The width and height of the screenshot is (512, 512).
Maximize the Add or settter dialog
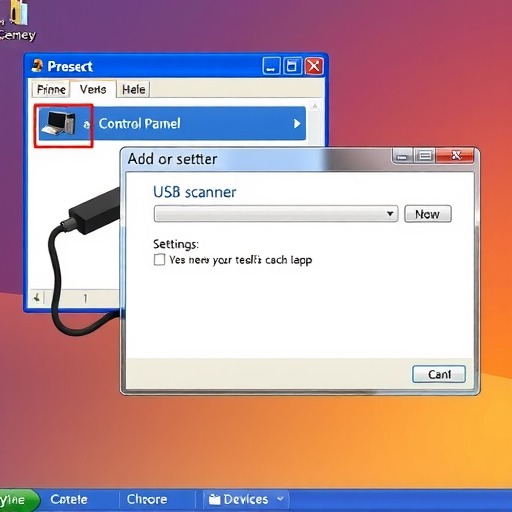425,156
